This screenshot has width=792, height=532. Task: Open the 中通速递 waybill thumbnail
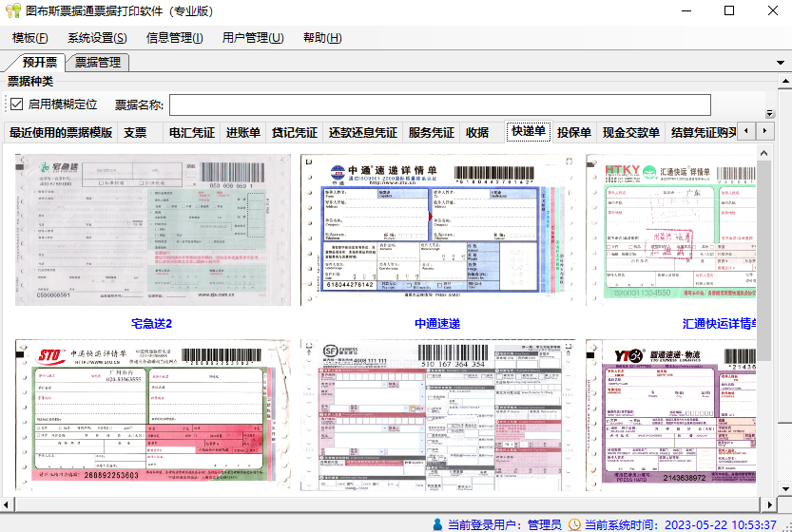tap(438, 230)
